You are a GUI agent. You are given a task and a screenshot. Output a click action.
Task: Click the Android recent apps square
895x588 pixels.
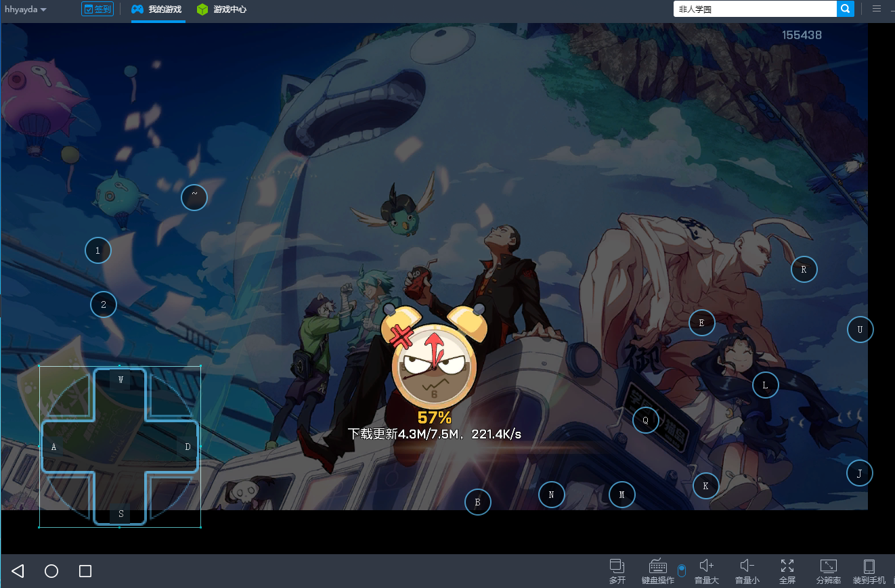tap(85, 571)
